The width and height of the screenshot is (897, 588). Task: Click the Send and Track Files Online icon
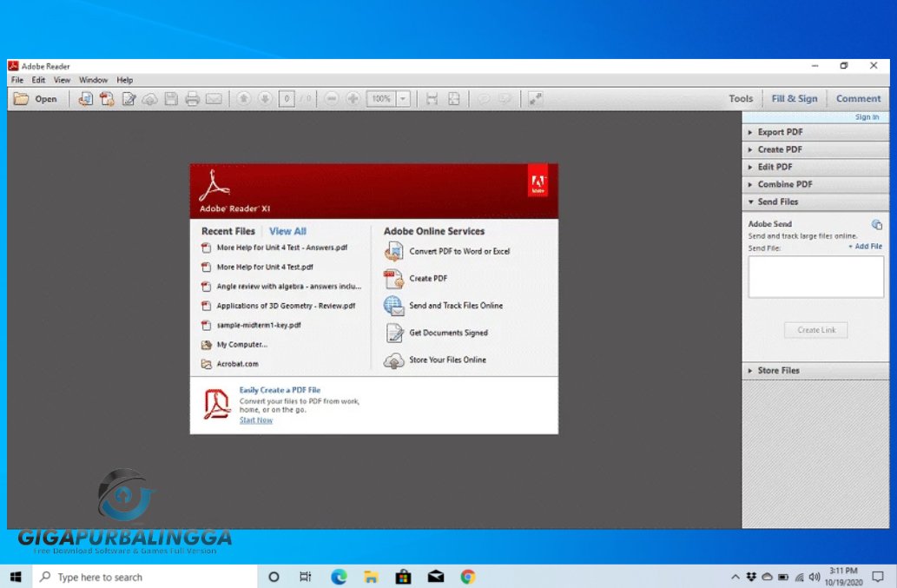(x=395, y=306)
